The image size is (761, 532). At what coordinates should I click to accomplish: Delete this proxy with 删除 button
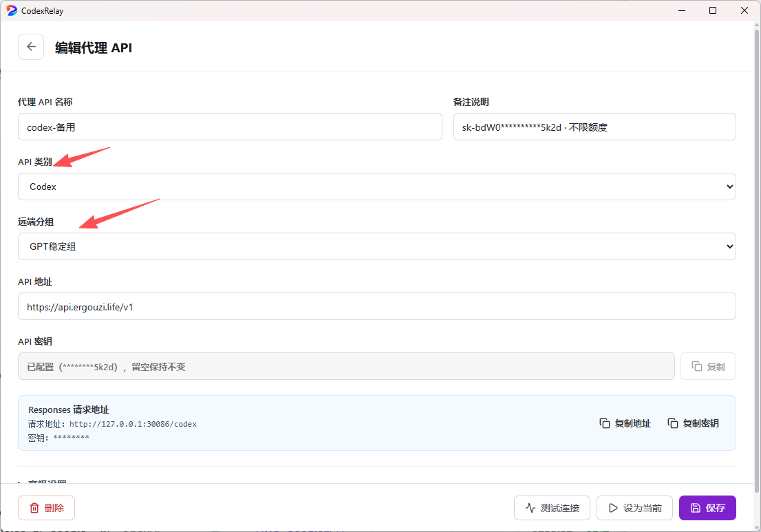pos(47,508)
